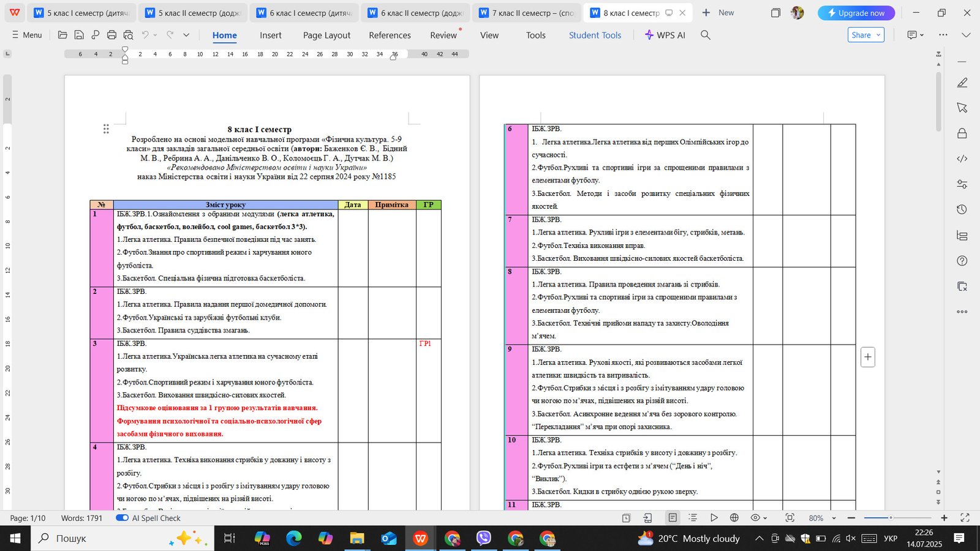980x551 pixels.
Task: Open the code brackets tool in sidebar
Action: click(962, 159)
